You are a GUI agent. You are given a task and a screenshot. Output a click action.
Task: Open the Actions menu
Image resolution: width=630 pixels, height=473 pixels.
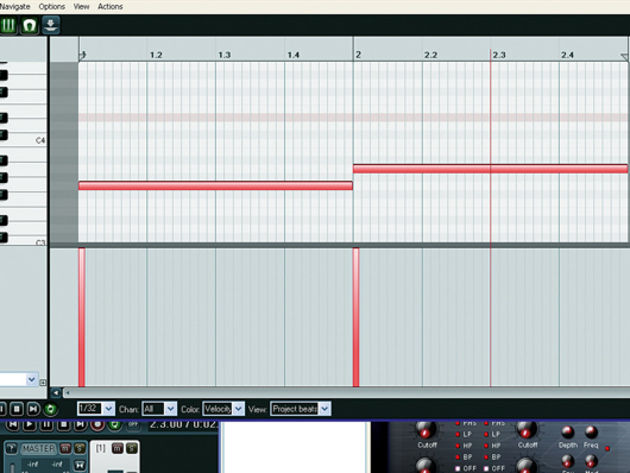(x=110, y=6)
